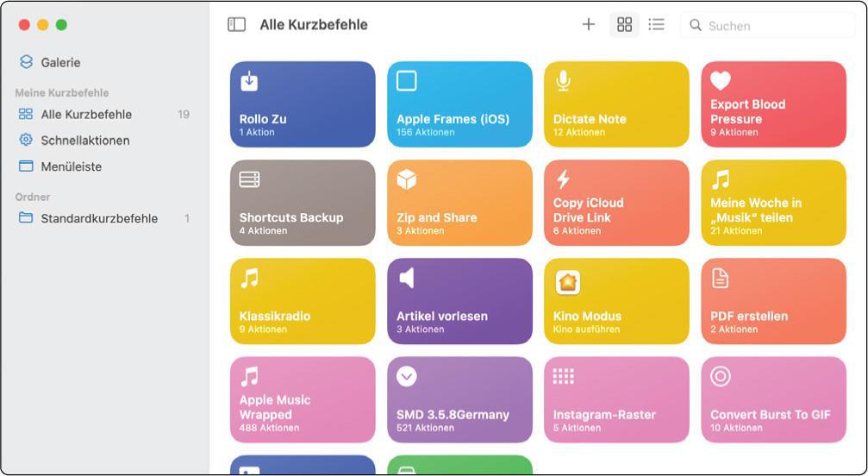Click the grid dots icon on Instagram-Raster
The height and width of the screenshot is (476, 868).
(563, 376)
